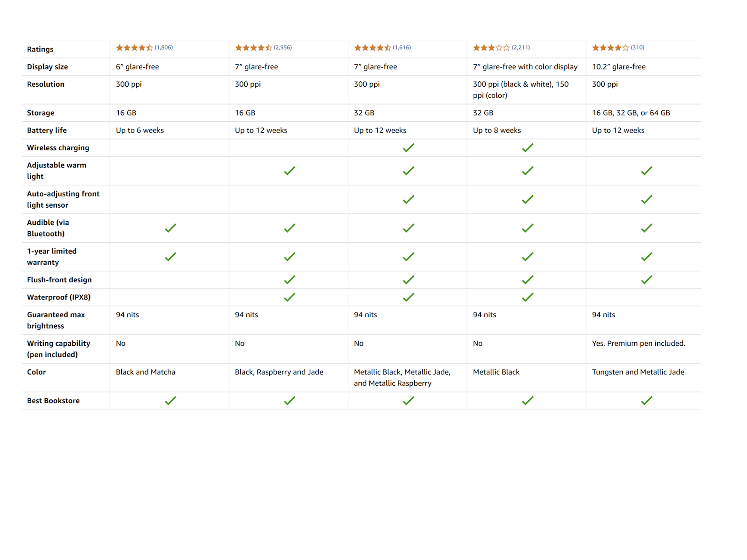This screenshot has height=560, width=747.
Task: Click the star rating beside 1,806 reviews
Action: (134, 48)
